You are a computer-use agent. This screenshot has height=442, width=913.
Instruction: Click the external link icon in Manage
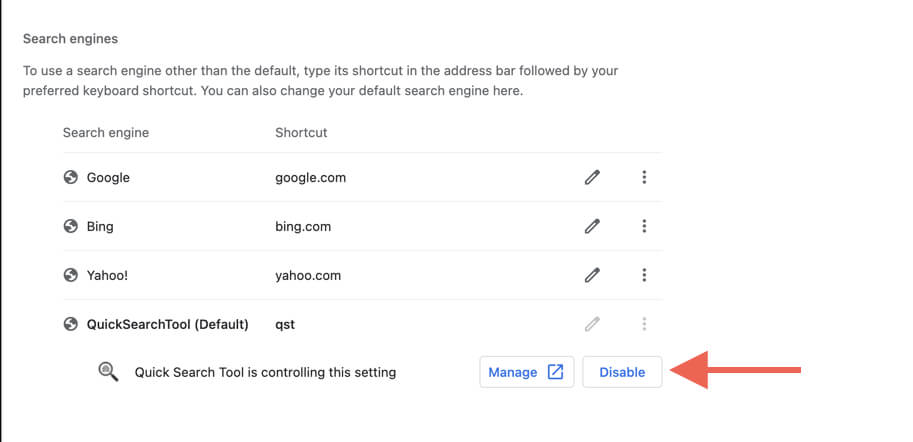(x=555, y=372)
